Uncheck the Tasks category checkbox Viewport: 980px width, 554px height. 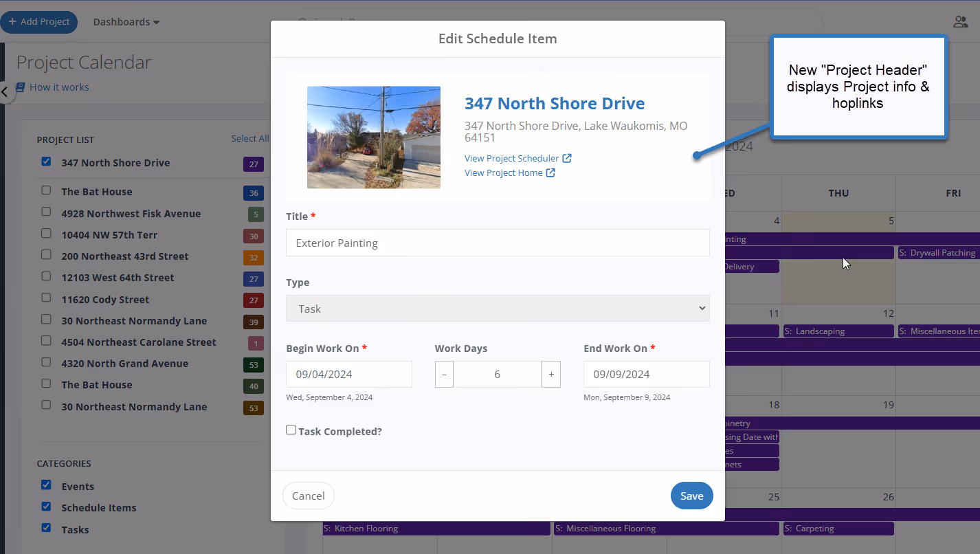point(46,528)
